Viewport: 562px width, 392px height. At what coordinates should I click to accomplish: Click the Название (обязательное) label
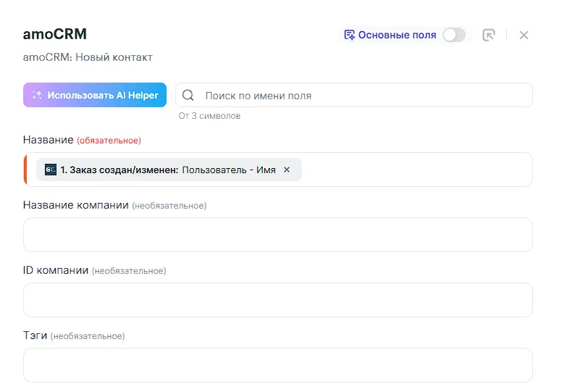[x=82, y=140]
